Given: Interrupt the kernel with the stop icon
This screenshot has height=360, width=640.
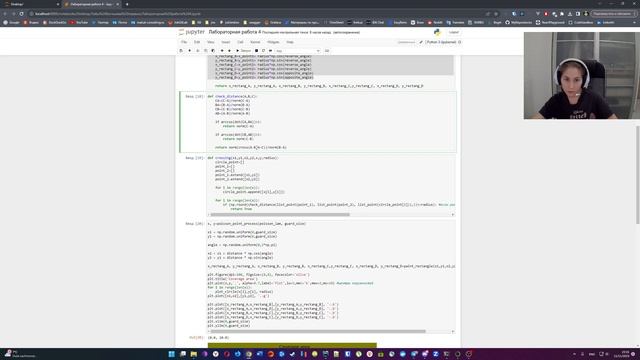Looking at the screenshot, I should click(256, 51).
